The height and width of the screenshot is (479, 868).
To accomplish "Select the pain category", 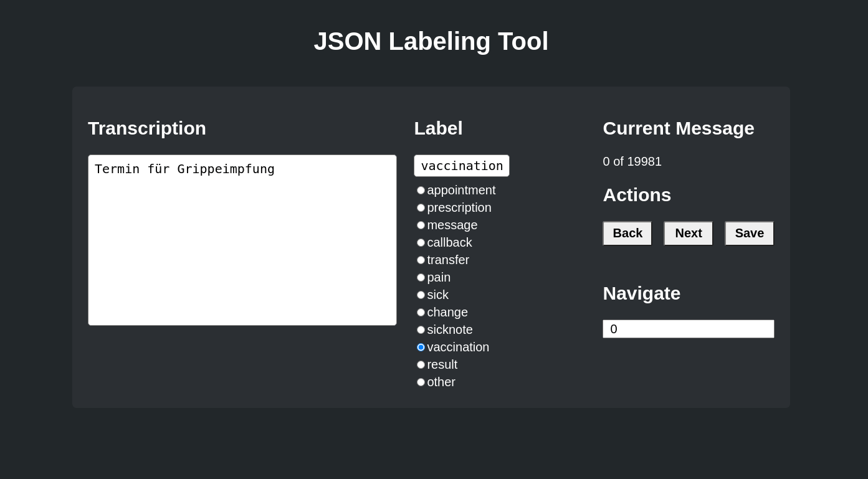I will pyautogui.click(x=421, y=277).
